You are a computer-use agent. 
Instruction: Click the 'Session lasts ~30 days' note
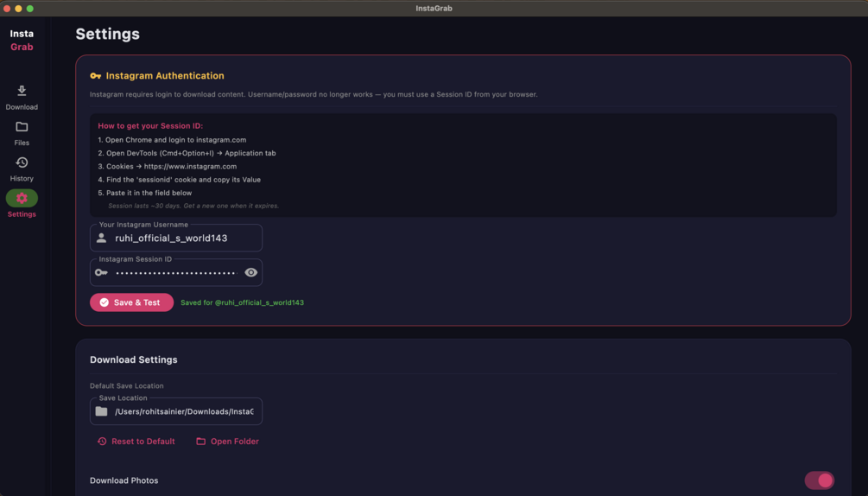click(193, 206)
